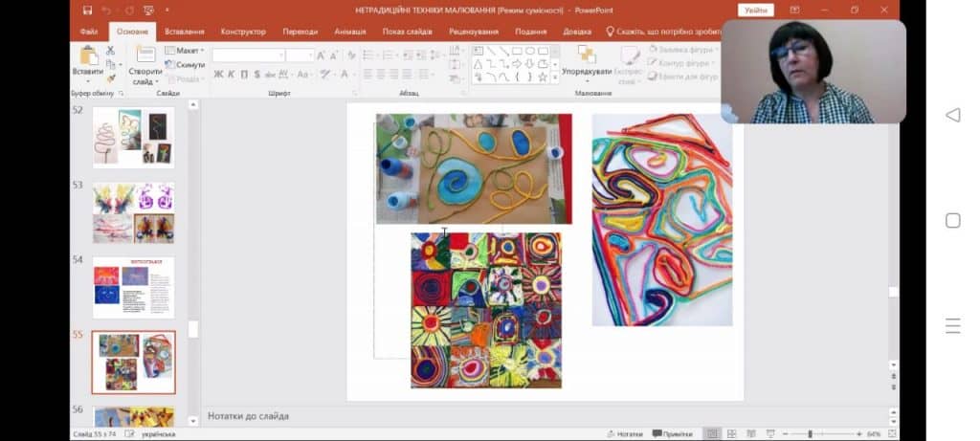Switch to Slide Sorter view in status bar
This screenshot has height=441, width=980.
732,433
